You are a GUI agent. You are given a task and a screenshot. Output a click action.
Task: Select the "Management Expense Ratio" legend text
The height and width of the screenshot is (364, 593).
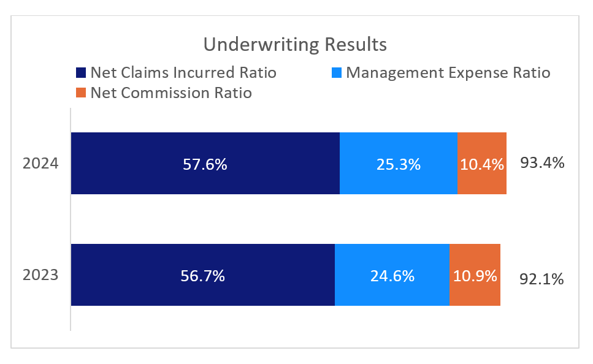pyautogui.click(x=448, y=73)
